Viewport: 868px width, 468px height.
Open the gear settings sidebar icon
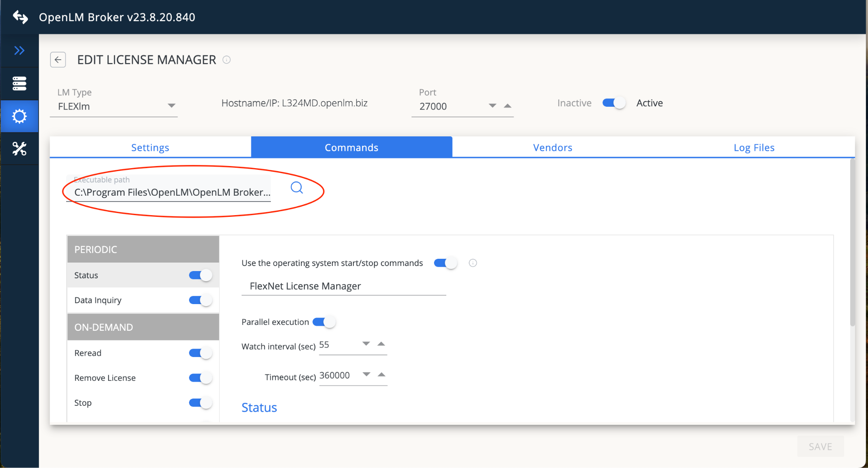tap(19, 116)
